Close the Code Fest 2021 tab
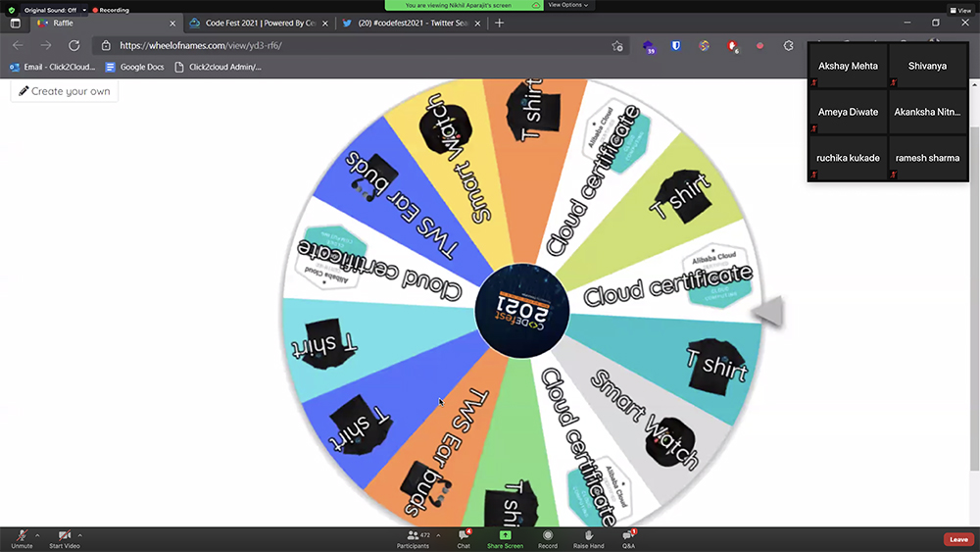The width and height of the screenshot is (980, 552). click(x=325, y=24)
